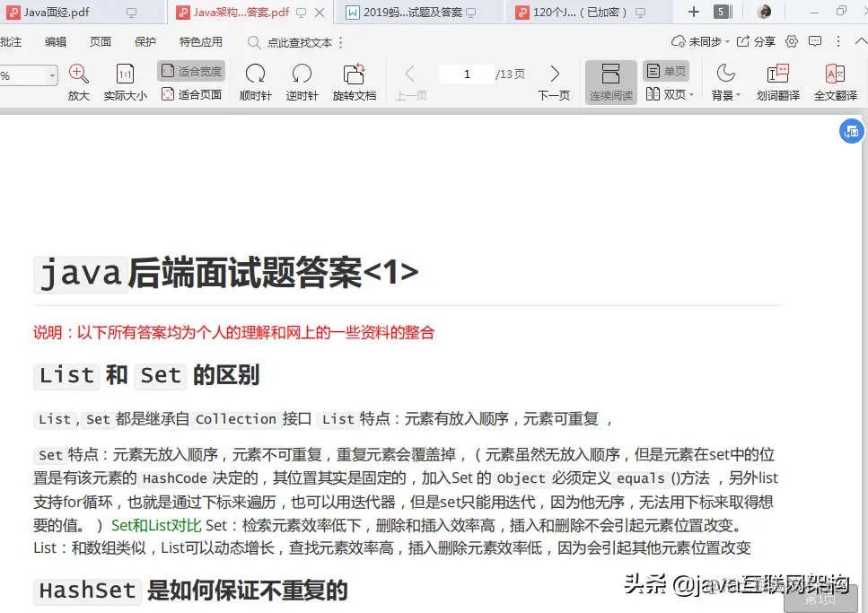Select the 放大 zoom-in magnifier tool
This screenshot has height=613, width=868.
pyautogui.click(x=76, y=74)
